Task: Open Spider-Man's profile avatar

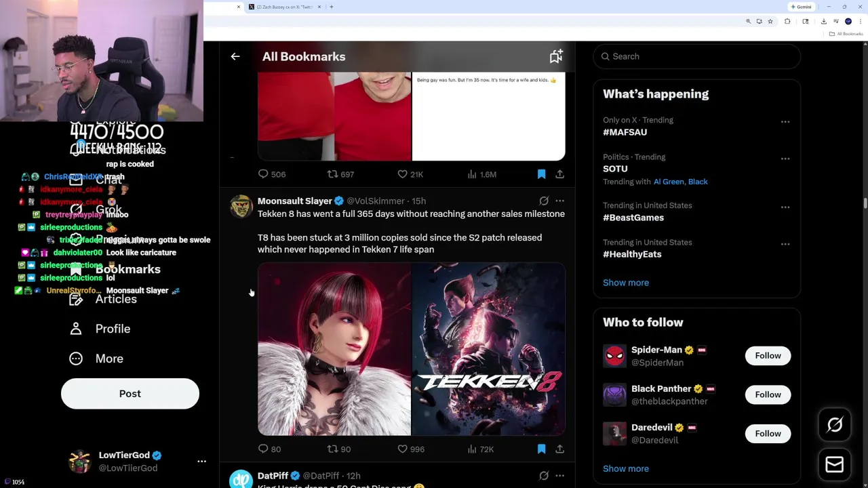Action: [x=614, y=356]
